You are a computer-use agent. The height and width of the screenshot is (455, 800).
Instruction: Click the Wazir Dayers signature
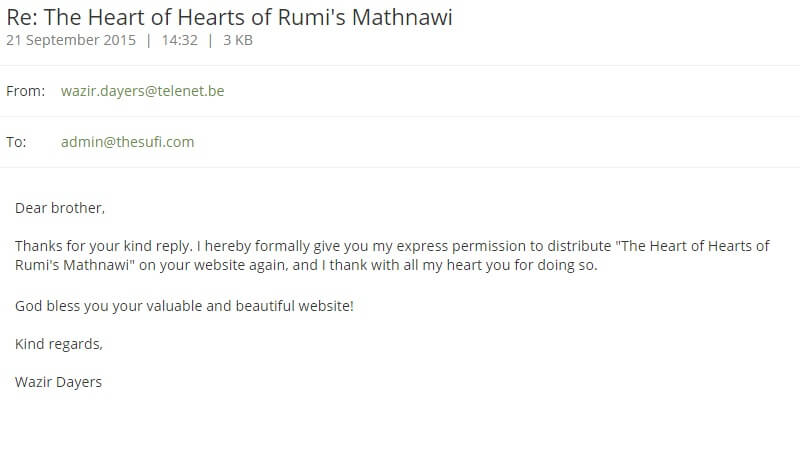point(58,382)
